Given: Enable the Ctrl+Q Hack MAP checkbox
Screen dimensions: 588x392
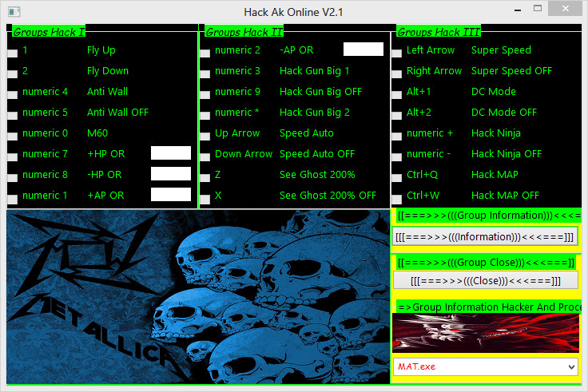Looking at the screenshot, I should pyautogui.click(x=397, y=177).
